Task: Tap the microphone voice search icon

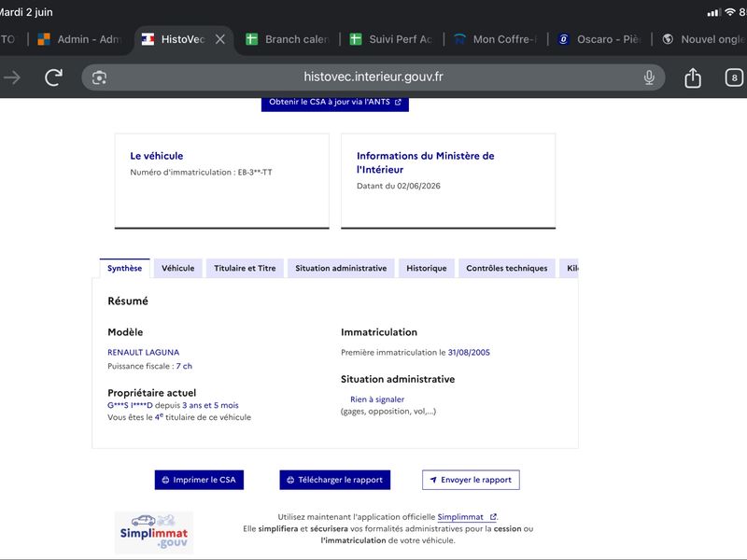Action: (x=649, y=77)
